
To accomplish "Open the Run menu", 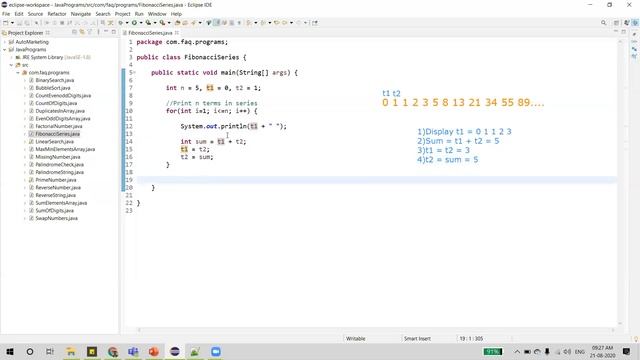I will (x=139, y=14).
